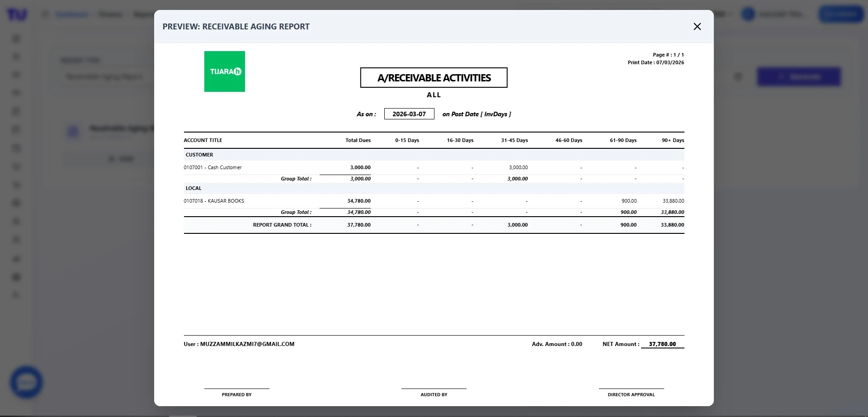Open the Finance menu
This screenshot has height=417, width=868.
click(x=110, y=14)
